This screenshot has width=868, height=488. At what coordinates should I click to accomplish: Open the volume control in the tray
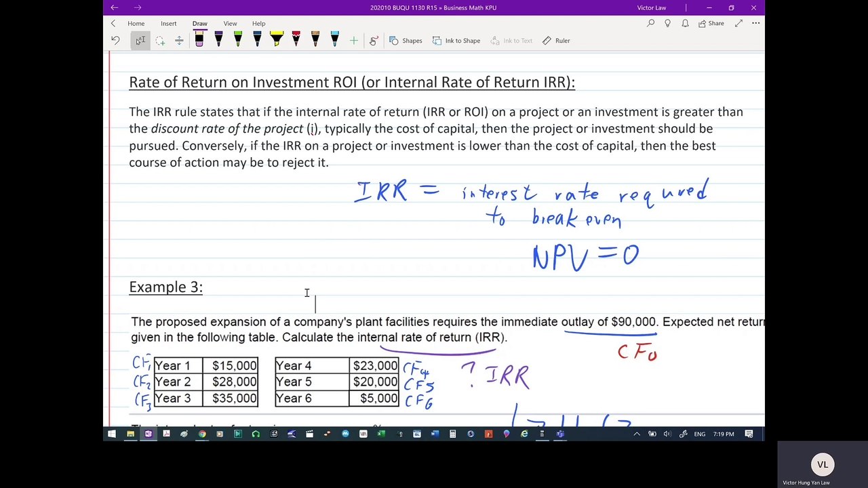coord(667,434)
